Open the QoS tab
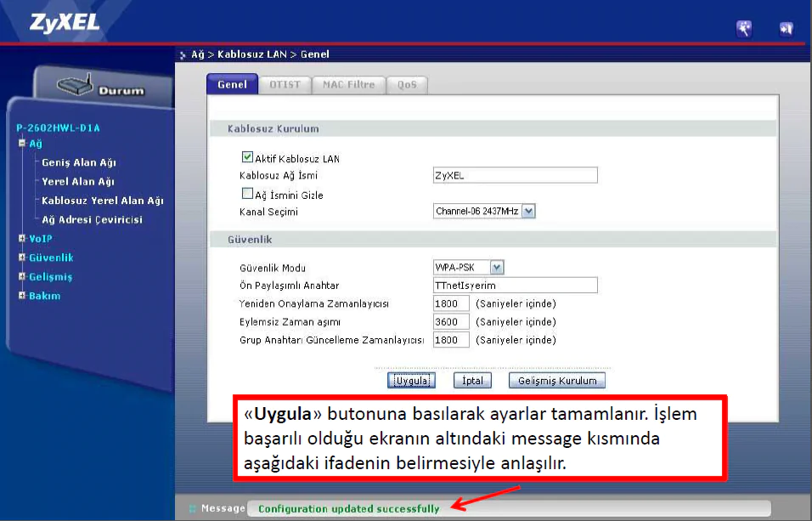 (407, 85)
